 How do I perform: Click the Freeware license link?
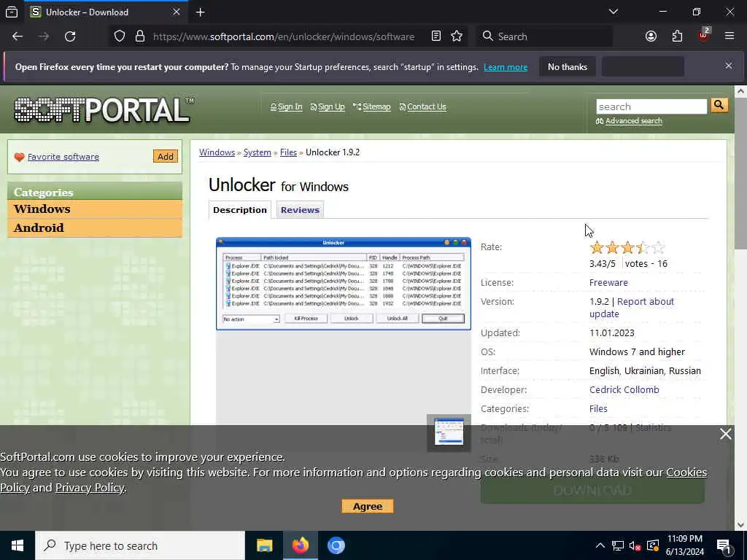pyautogui.click(x=608, y=282)
